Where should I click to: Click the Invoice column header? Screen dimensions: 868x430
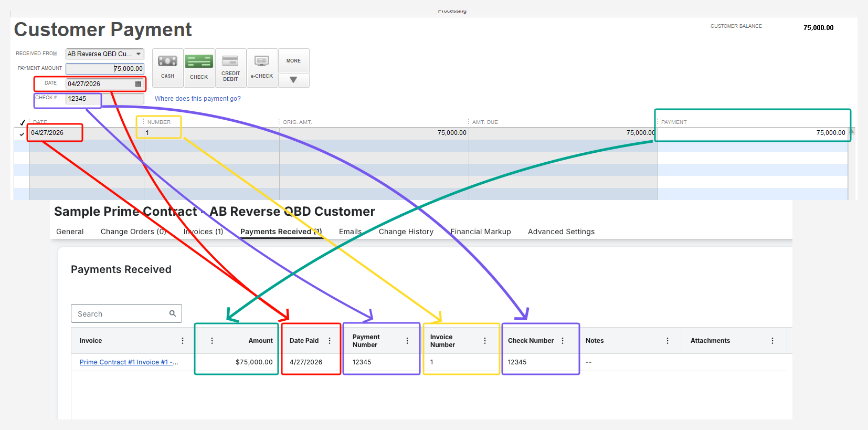tap(91, 341)
